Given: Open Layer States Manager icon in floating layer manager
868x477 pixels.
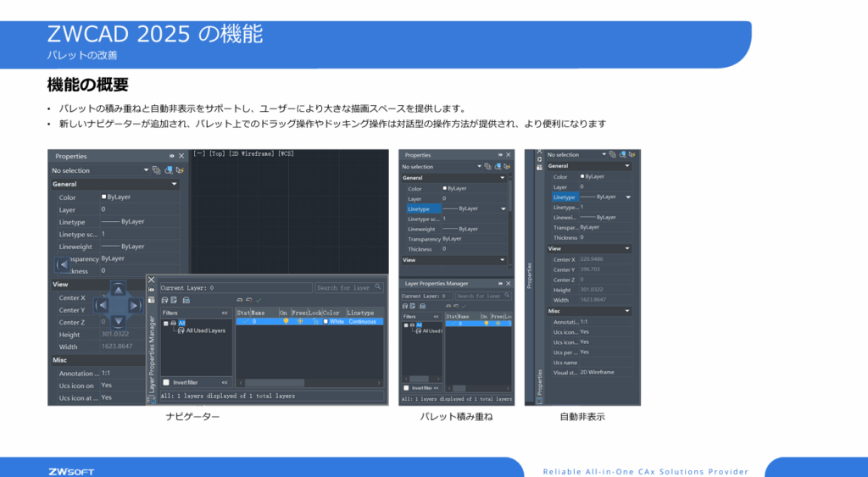Looking at the screenshot, I should pyautogui.click(x=186, y=300).
